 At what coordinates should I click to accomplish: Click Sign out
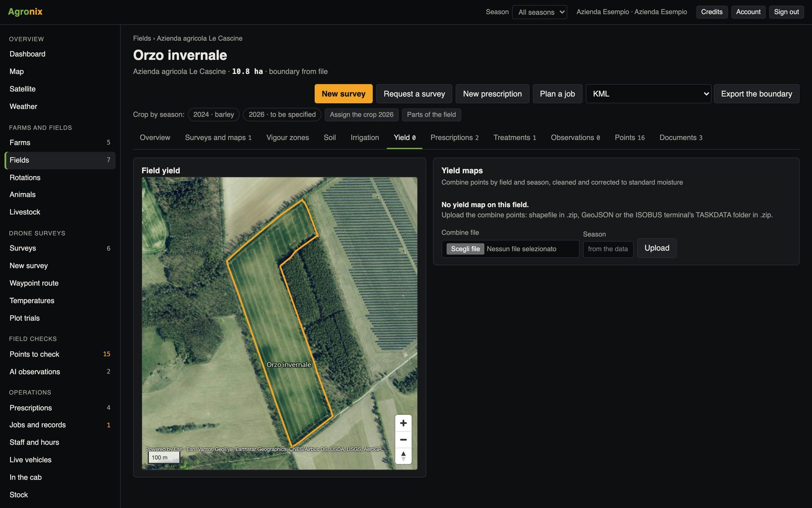[786, 12]
